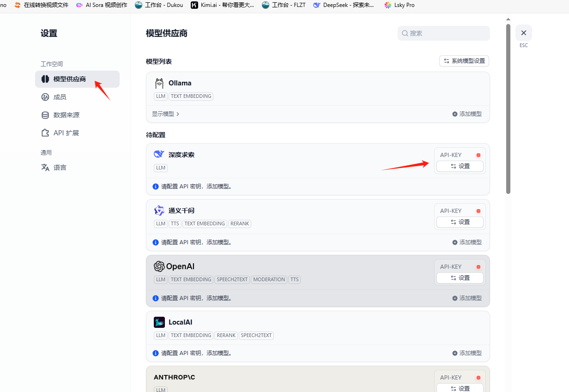Click the sliders icon in 系统模型设置
The width and height of the screenshot is (569, 392).
click(x=447, y=61)
